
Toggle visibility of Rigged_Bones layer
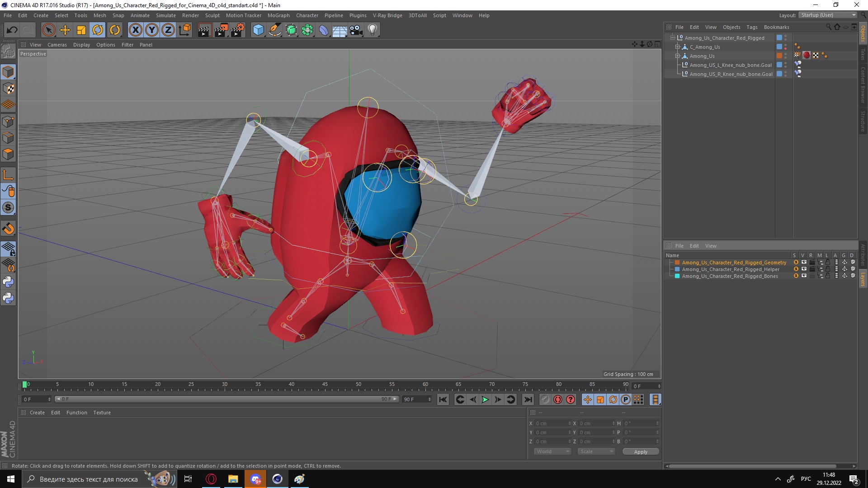[804, 276]
